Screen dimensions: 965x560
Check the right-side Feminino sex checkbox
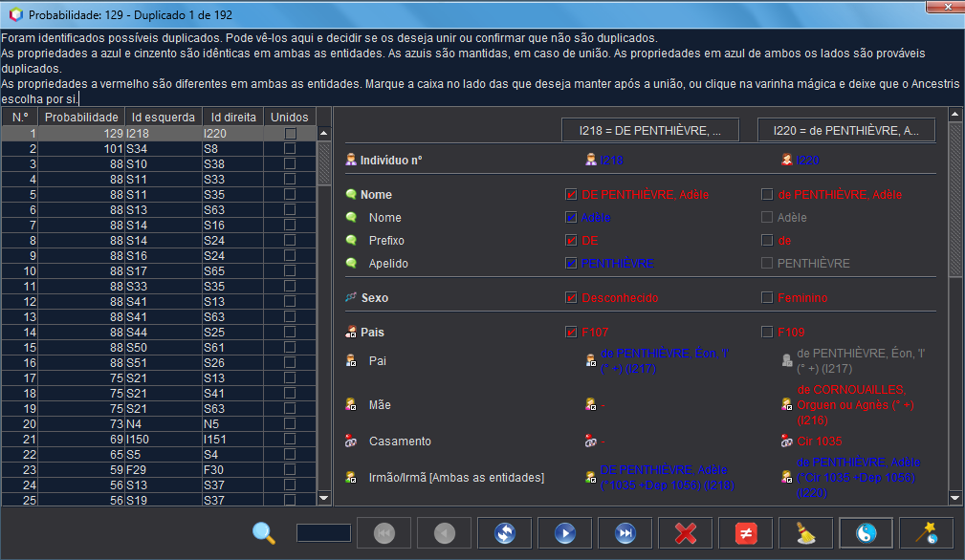767,298
